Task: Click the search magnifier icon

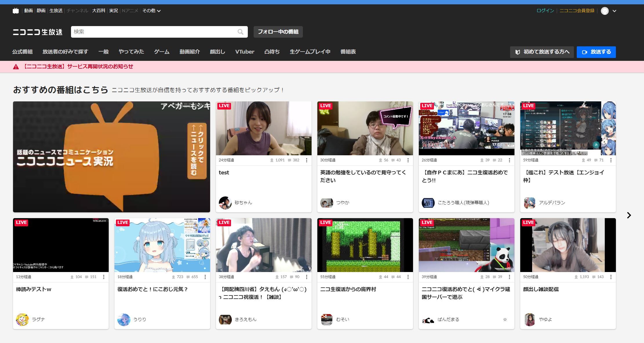Action: pos(240,32)
